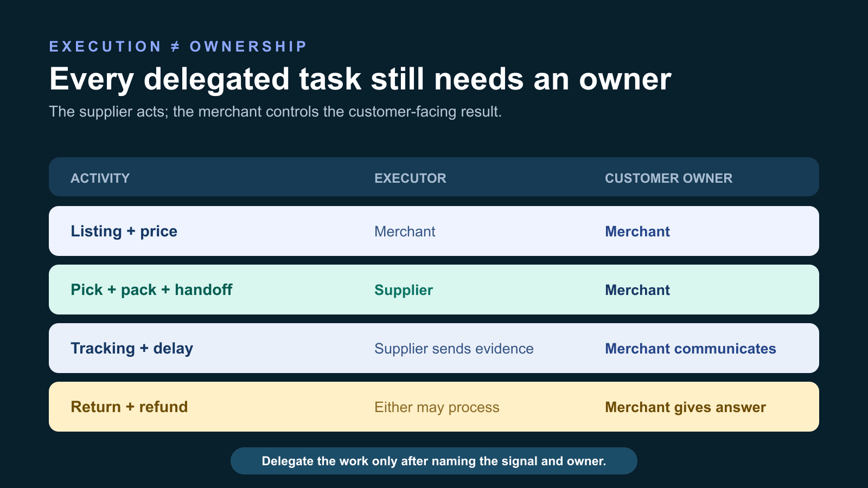868x488 pixels.
Task: Click the 'Either may process' cell
Action: 437,407
